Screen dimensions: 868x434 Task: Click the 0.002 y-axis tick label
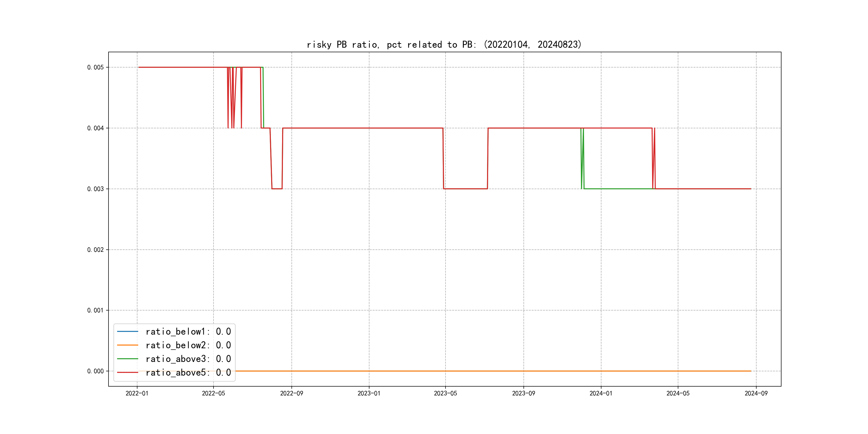pyautogui.click(x=95, y=250)
